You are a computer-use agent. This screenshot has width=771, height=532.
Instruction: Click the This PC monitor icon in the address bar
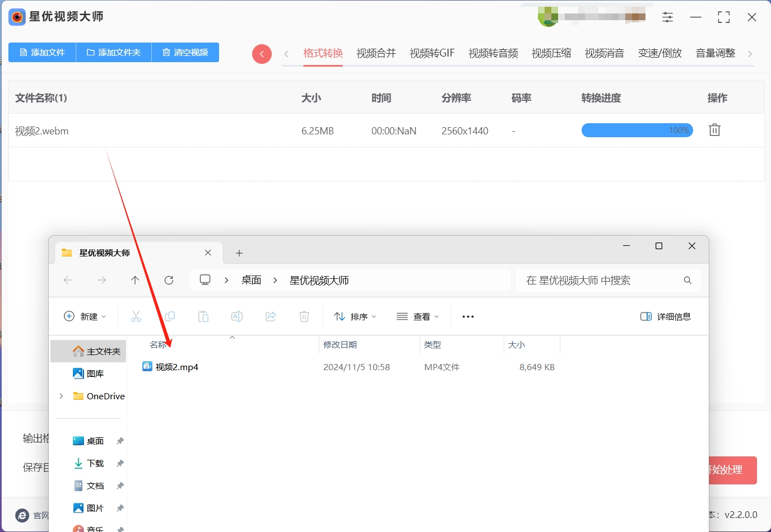coord(205,280)
